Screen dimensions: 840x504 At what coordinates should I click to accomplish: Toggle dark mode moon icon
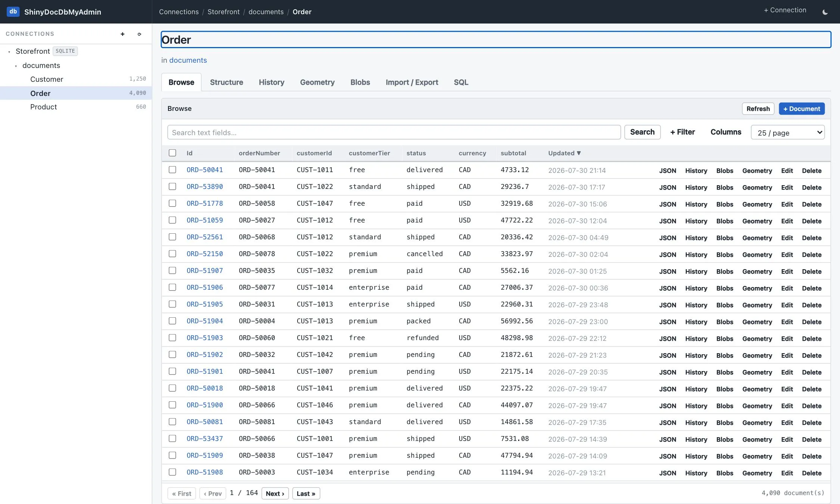coord(825,12)
